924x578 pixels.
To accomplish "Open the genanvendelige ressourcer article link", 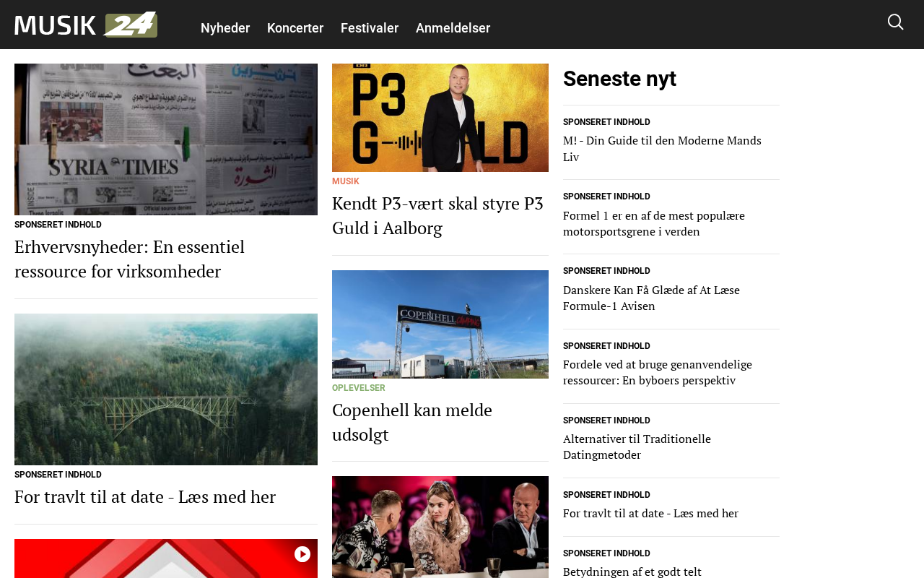I will [x=658, y=372].
